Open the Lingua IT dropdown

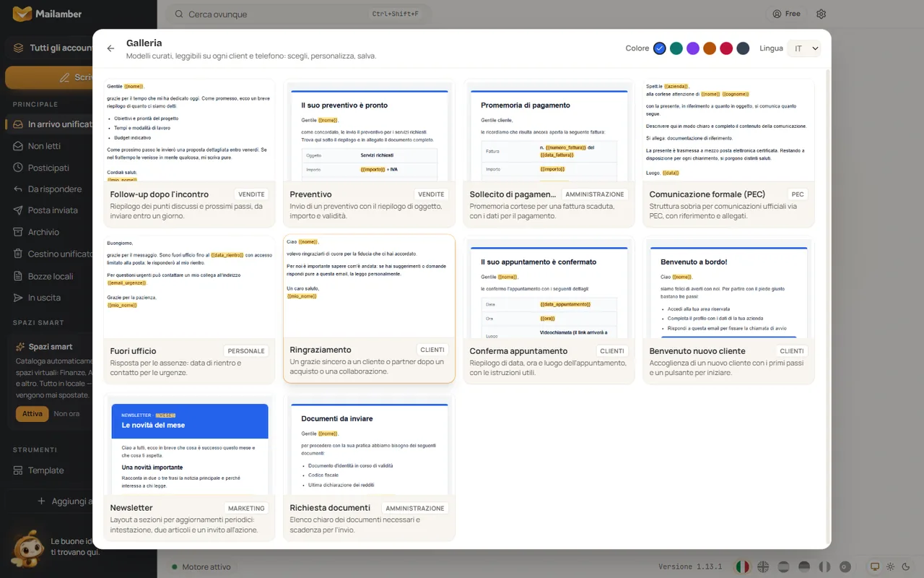[x=804, y=48]
